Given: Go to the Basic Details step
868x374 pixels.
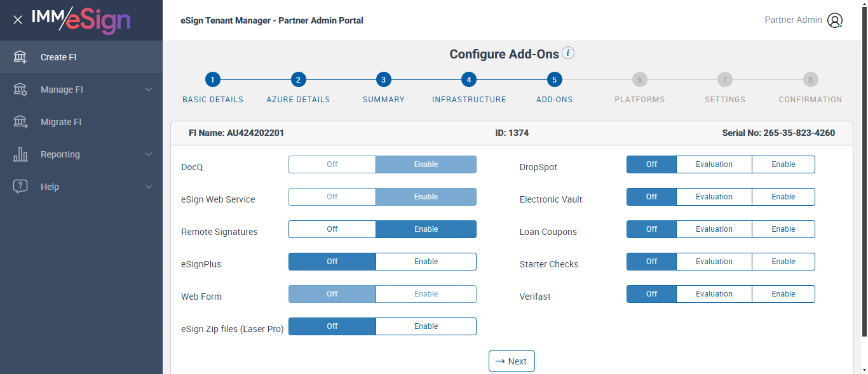Looking at the screenshot, I should coord(213,80).
